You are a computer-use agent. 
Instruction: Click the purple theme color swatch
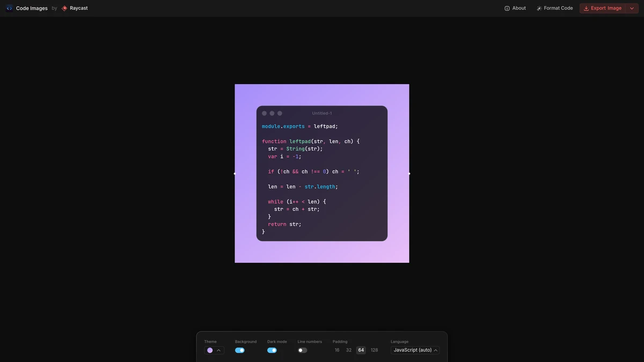210,350
